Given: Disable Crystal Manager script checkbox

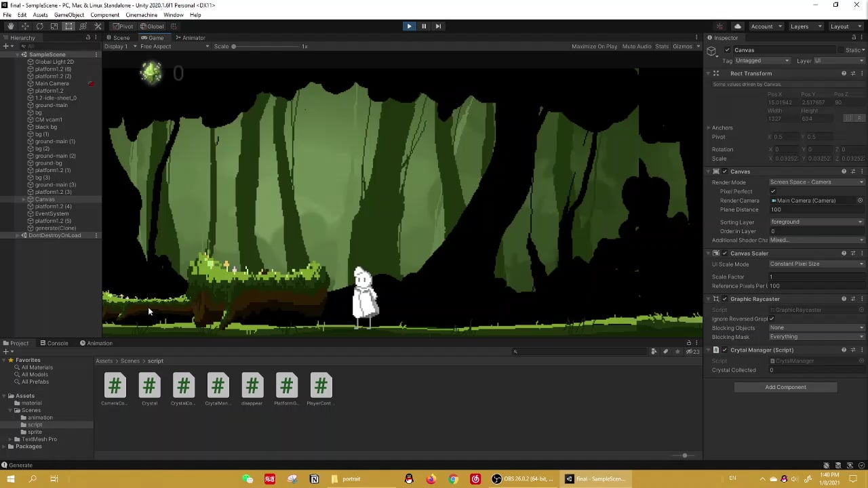Looking at the screenshot, I should 724,350.
